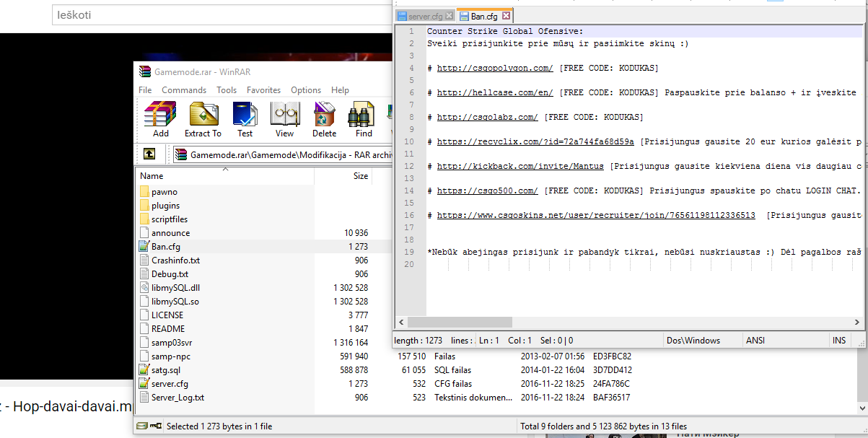Click the 'Selected 1 273 bytes in 1 file' status
The width and height of the screenshot is (868, 438).
[219, 426]
